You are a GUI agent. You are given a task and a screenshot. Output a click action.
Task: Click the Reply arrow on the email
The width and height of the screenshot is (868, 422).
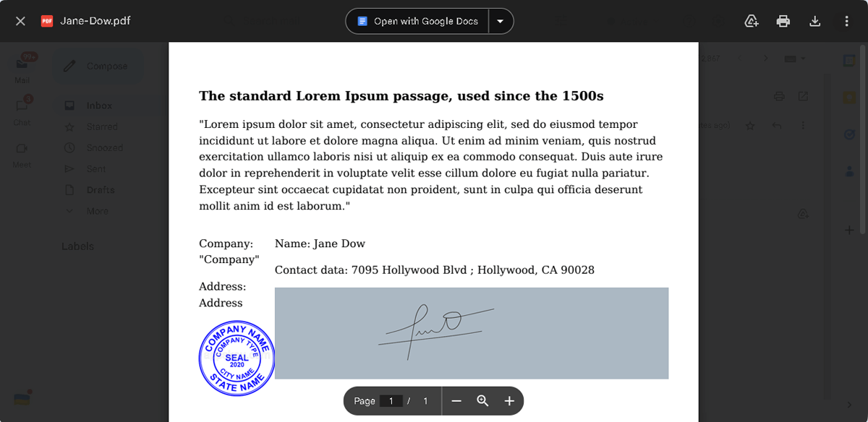tap(776, 125)
